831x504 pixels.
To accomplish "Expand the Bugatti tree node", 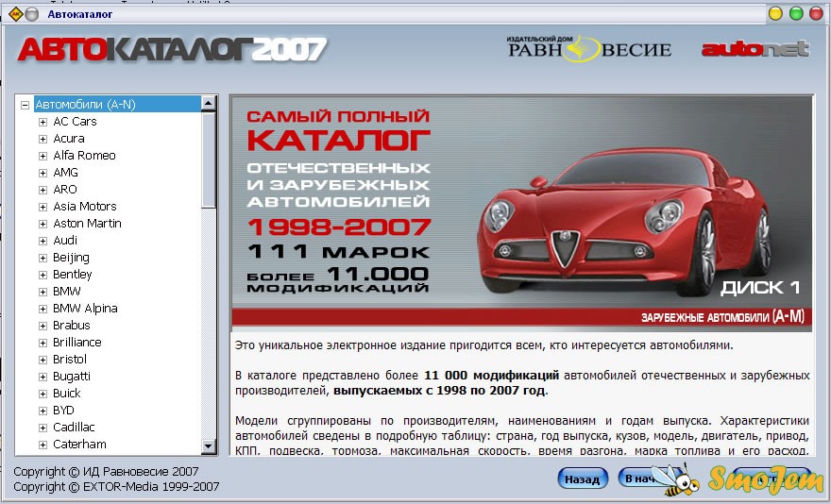I will pos(42,377).
